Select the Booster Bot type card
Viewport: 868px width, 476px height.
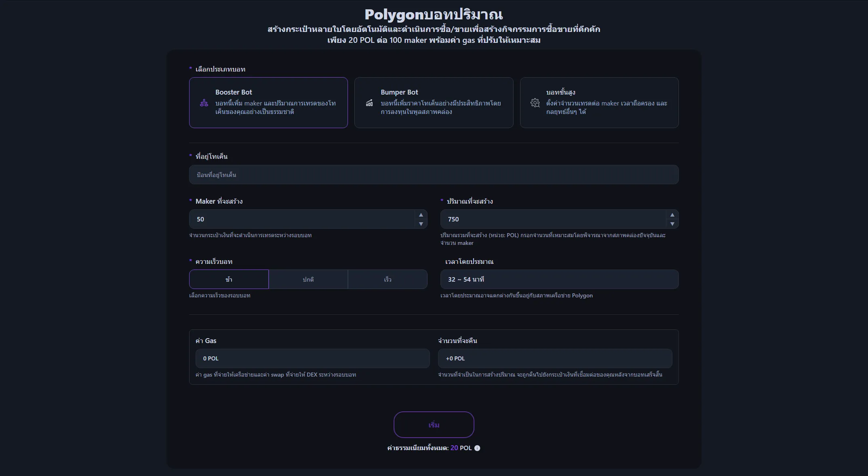pos(268,103)
